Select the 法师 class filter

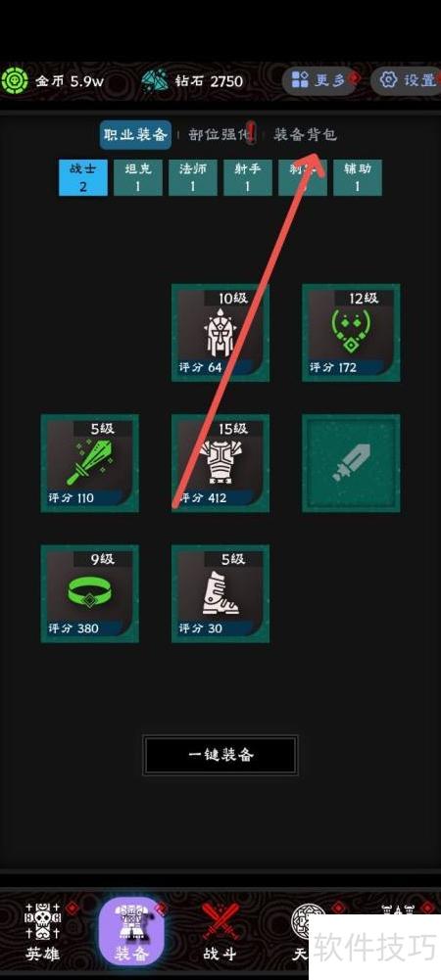193,177
